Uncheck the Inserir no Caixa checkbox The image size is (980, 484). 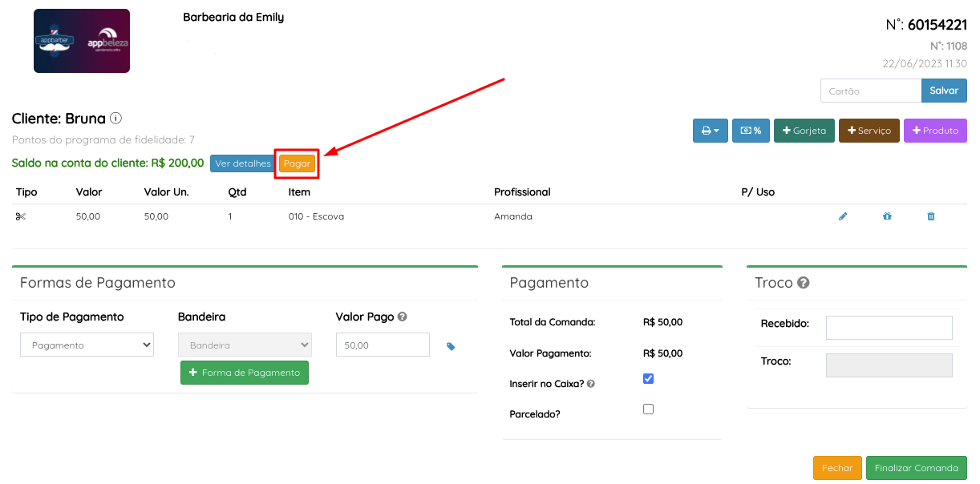pos(649,378)
